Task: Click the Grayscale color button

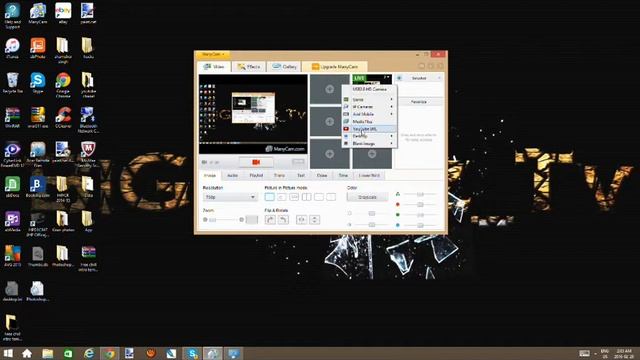Action: coord(367,197)
